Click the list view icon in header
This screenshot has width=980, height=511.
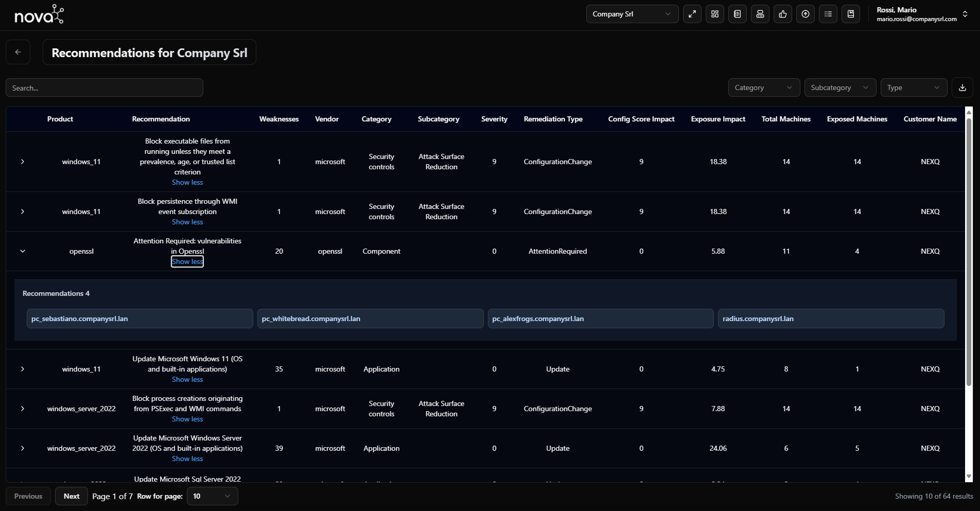(828, 14)
